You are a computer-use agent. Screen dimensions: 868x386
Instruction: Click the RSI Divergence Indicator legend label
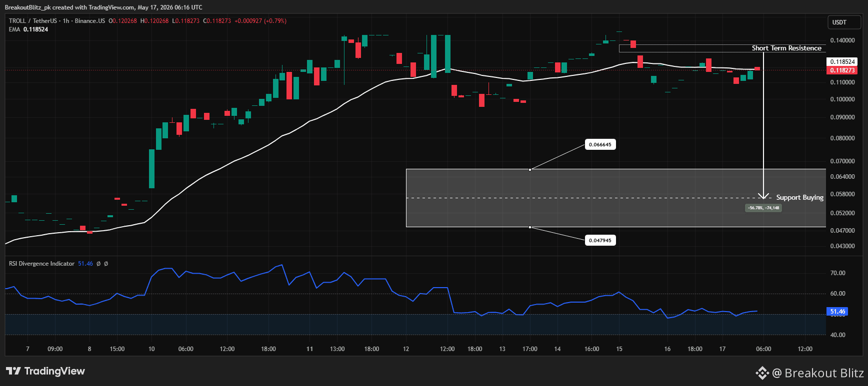pyautogui.click(x=41, y=264)
